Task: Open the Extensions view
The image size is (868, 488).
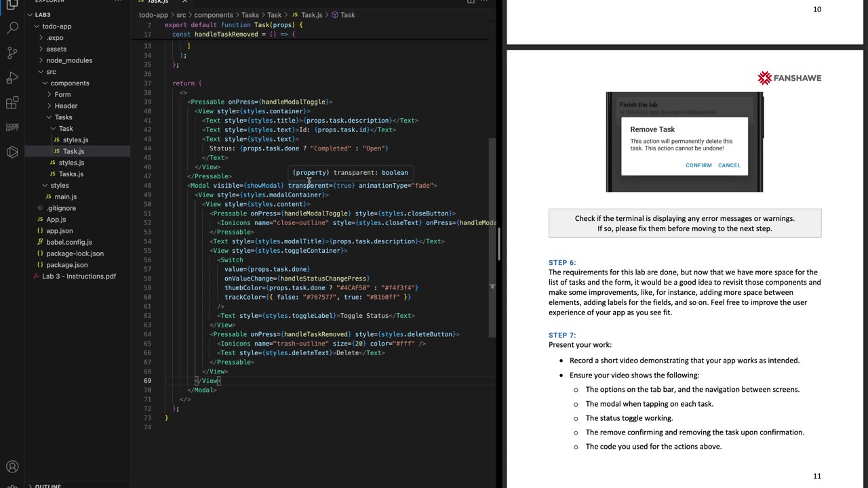Action: click(x=12, y=103)
